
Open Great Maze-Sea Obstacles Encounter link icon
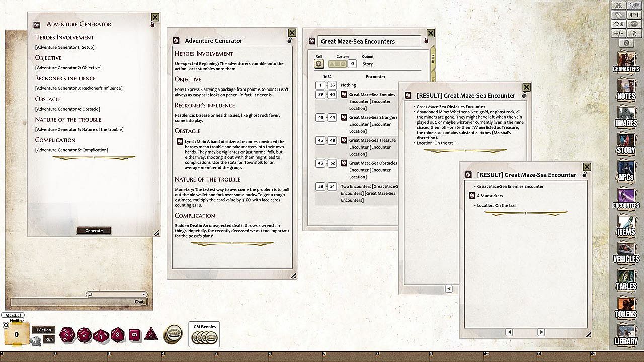pyautogui.click(x=344, y=163)
